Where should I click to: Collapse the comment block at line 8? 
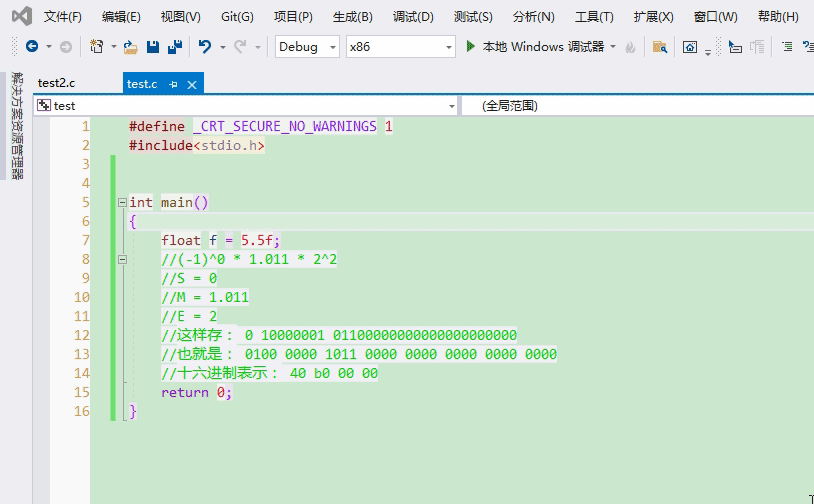[122, 259]
